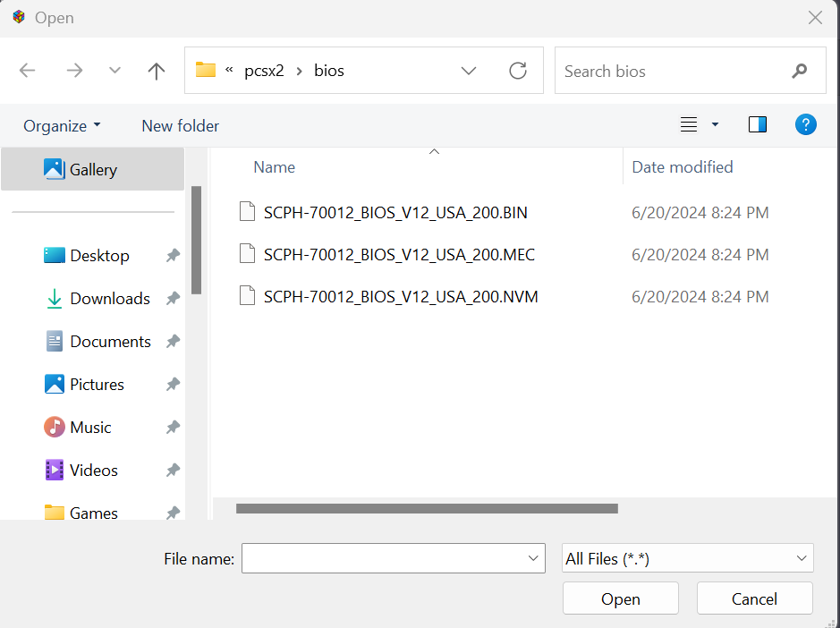Image resolution: width=840 pixels, height=628 pixels.
Task: Click the Music note icon
Action: (54, 427)
